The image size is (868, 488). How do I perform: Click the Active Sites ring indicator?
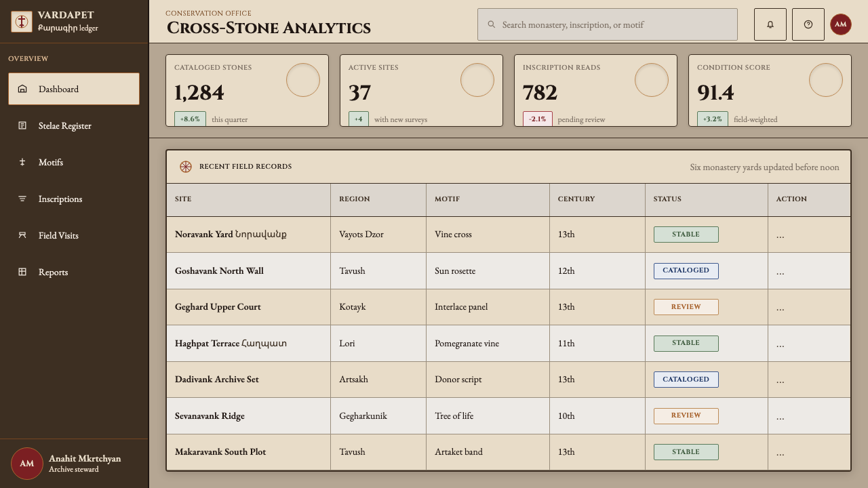[477, 80]
